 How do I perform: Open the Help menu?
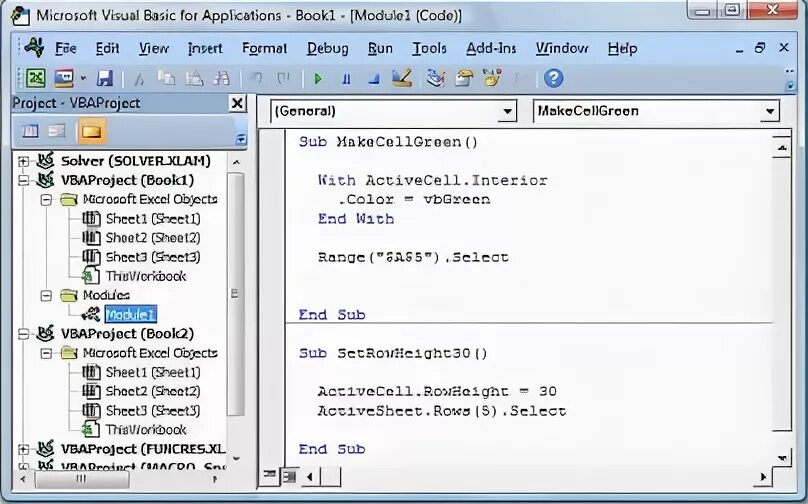pos(622,48)
